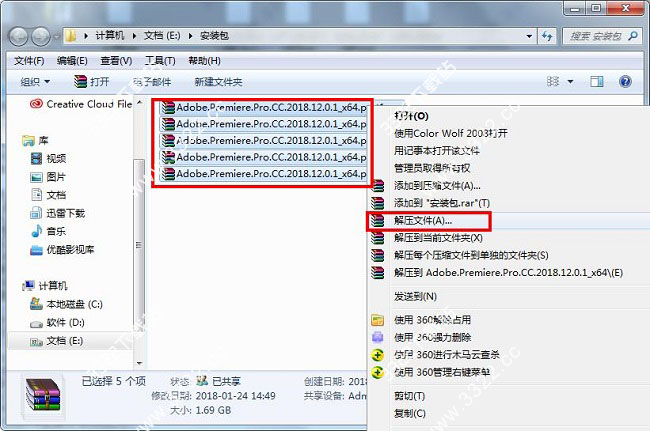Expand the view options dropdown arrow
Viewport: 650px width, 431px height.
pyautogui.click(x=570, y=82)
